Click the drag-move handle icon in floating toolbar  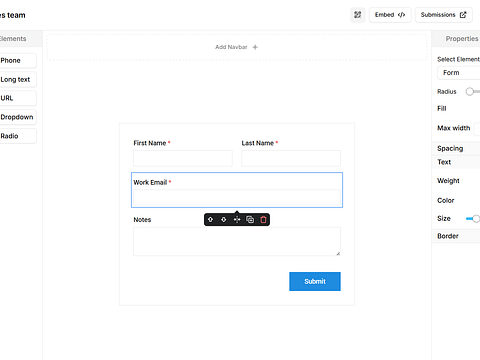pyautogui.click(x=237, y=220)
